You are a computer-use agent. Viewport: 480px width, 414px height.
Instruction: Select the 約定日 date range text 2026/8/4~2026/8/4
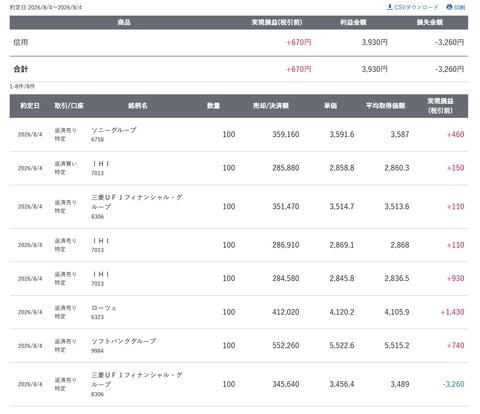click(55, 7)
